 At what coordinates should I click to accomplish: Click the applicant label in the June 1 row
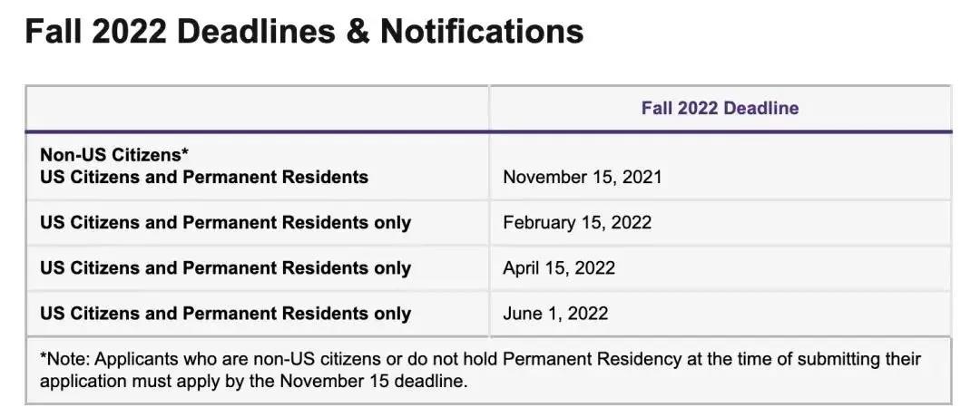click(225, 314)
